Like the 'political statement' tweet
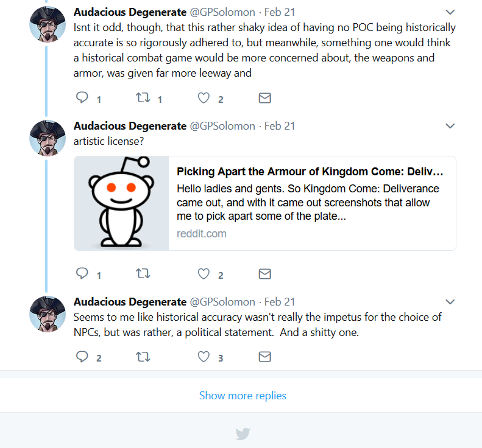This screenshot has height=448, width=482. (204, 357)
